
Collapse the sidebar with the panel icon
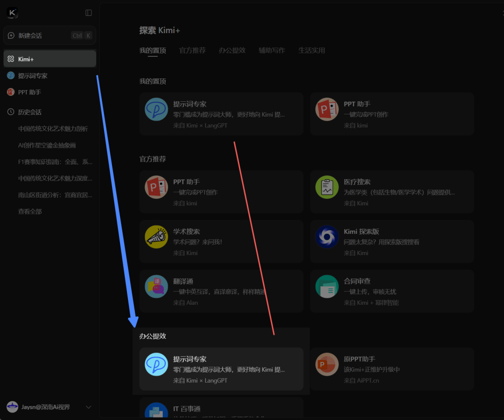pyautogui.click(x=88, y=13)
